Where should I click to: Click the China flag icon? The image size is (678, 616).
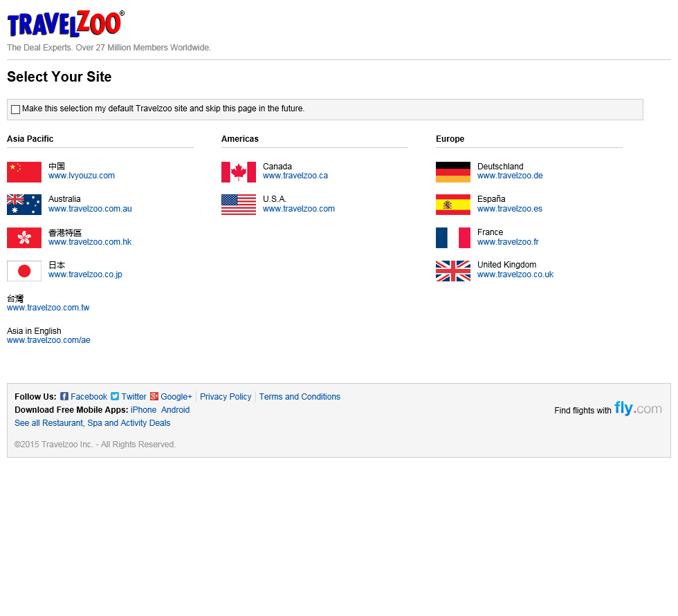click(x=24, y=172)
